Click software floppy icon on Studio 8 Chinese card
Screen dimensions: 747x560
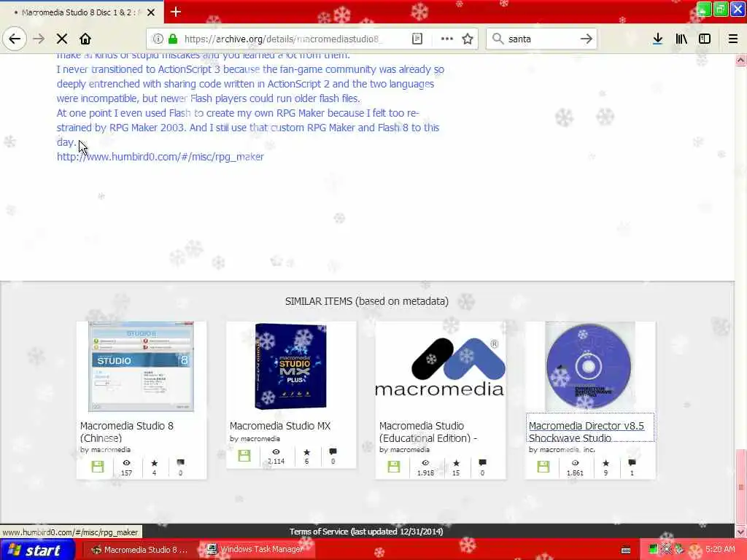[x=98, y=467]
